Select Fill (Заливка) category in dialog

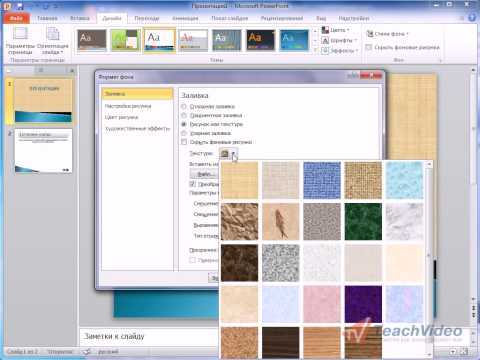137,94
